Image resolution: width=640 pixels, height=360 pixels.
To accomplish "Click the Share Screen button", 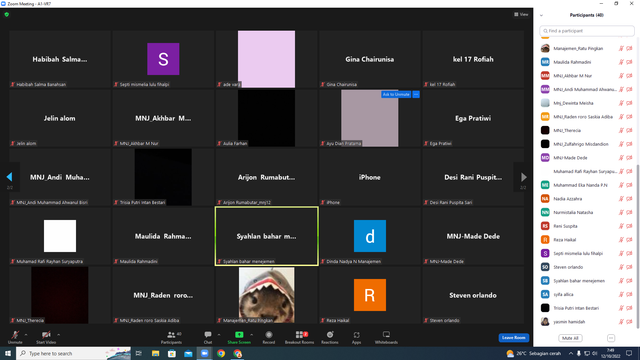I will [x=239, y=337].
